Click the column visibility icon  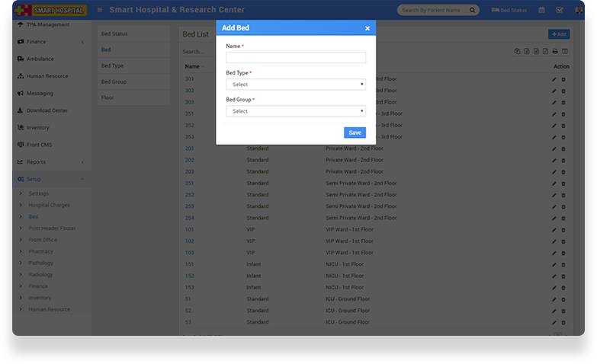[565, 51]
